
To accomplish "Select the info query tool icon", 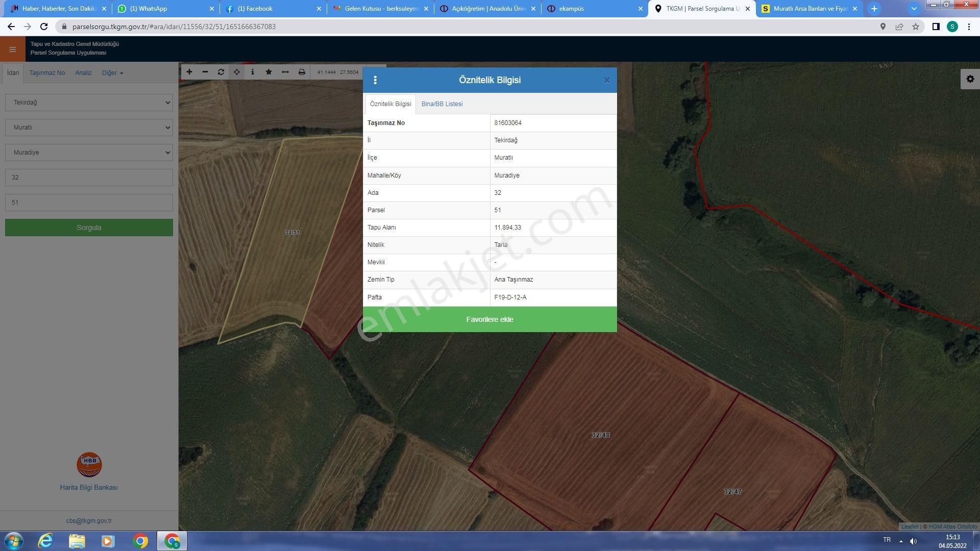I will pyautogui.click(x=253, y=72).
